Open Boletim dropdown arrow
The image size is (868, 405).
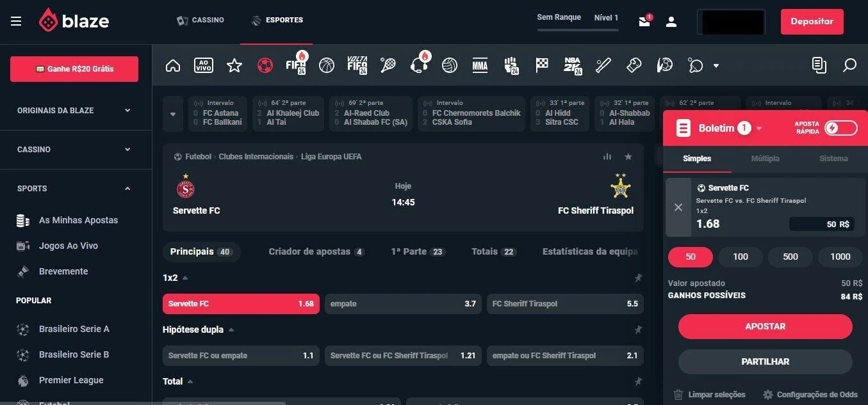(x=759, y=129)
